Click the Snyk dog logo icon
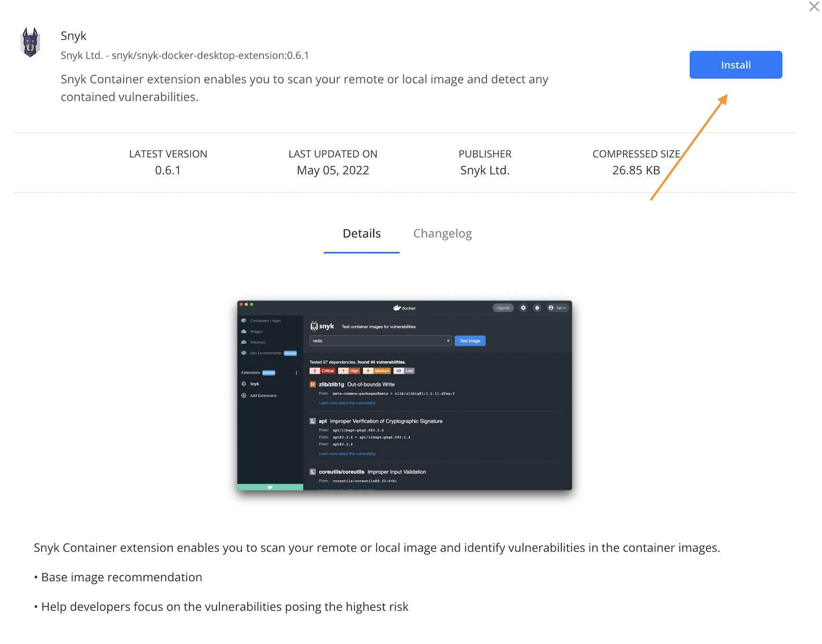The image size is (822, 644). click(x=30, y=42)
